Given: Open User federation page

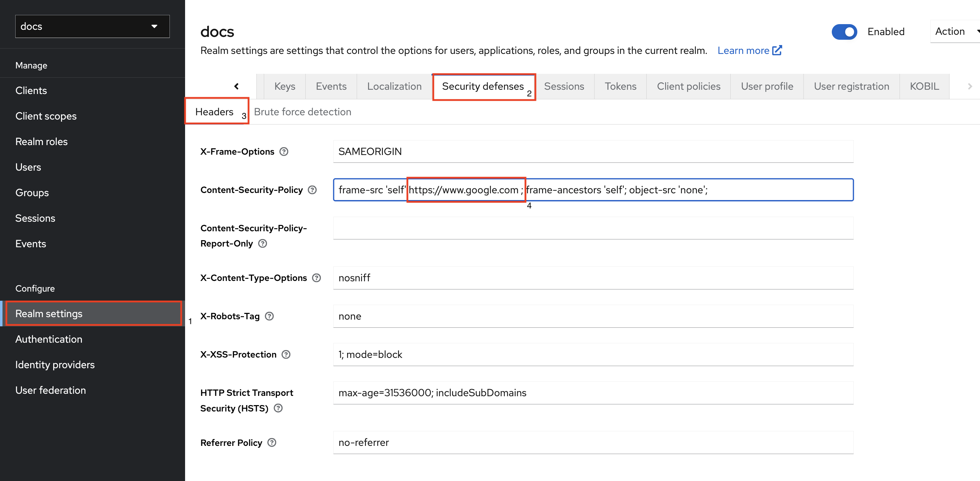Looking at the screenshot, I should [x=93, y=390].
